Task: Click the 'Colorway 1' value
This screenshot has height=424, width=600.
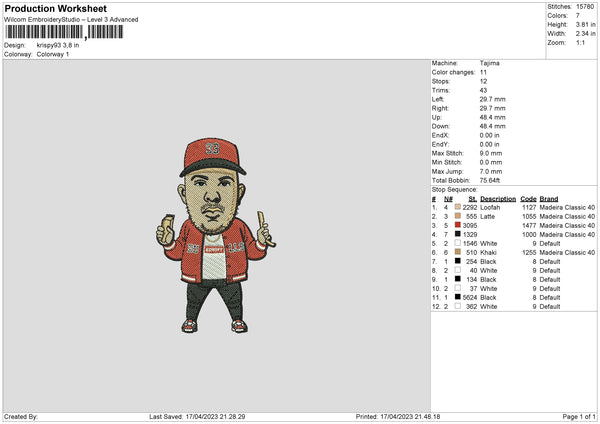Action: click(53, 54)
